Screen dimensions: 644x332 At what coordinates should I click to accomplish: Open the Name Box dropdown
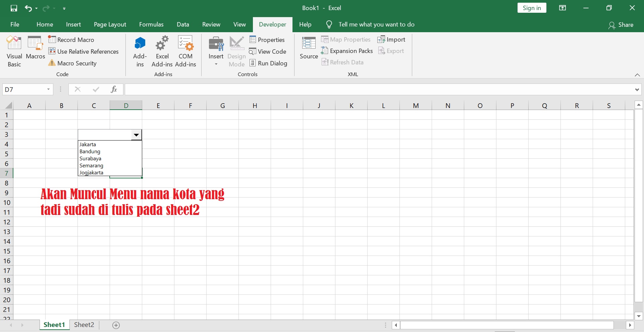pos(48,89)
